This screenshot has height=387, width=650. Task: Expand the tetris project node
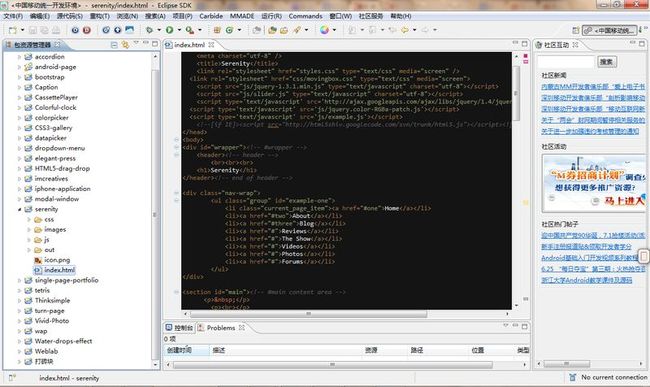19,290
